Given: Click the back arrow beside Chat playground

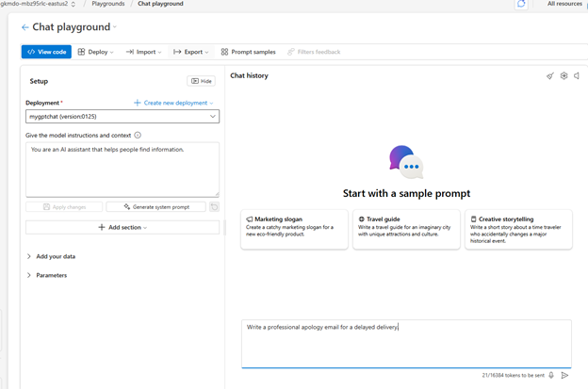Looking at the screenshot, I should click(25, 27).
